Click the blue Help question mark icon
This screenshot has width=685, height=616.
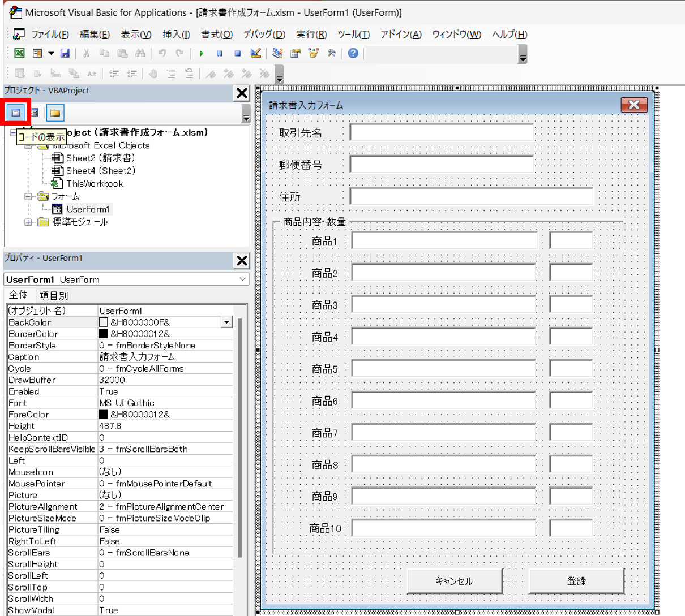coord(353,53)
